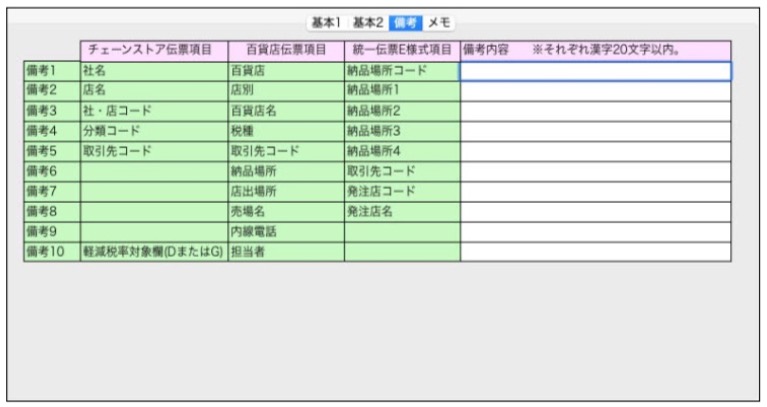Select the 備考6 content input field
This screenshot has height=407, width=767.
point(595,171)
